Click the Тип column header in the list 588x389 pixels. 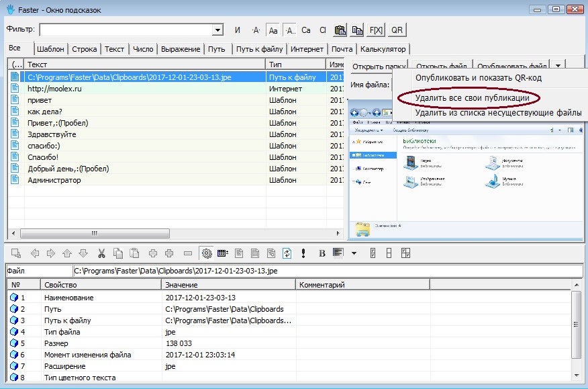click(296, 64)
